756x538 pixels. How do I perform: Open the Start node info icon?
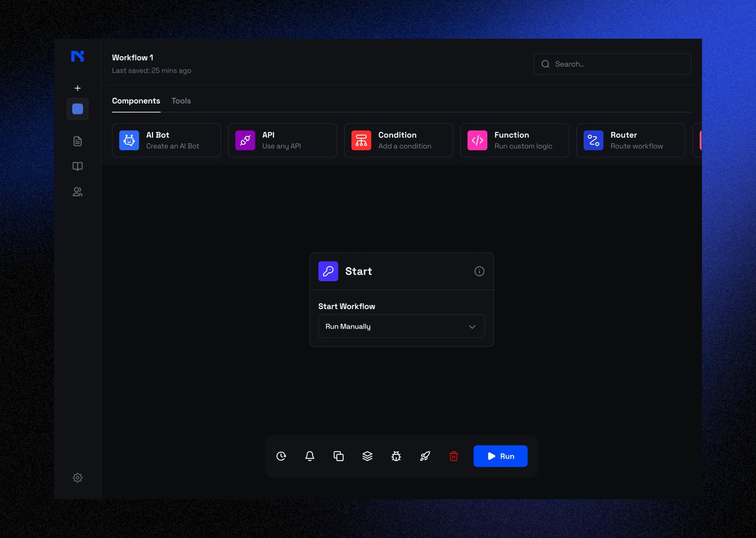pos(479,272)
